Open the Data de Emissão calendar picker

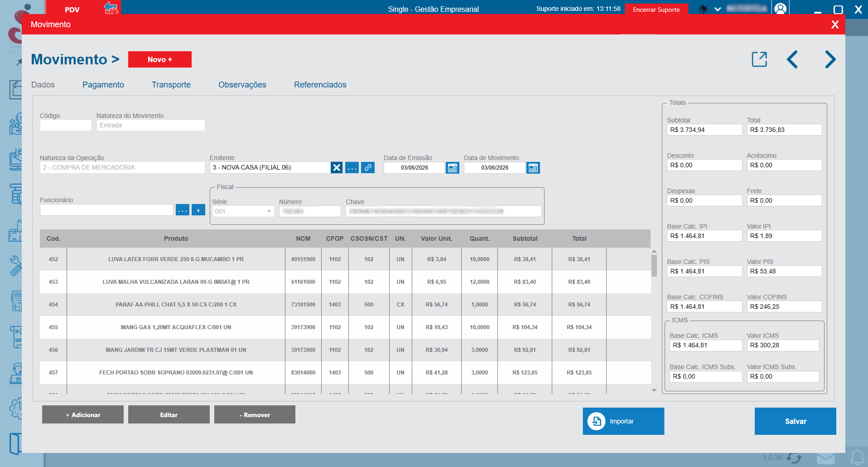452,168
